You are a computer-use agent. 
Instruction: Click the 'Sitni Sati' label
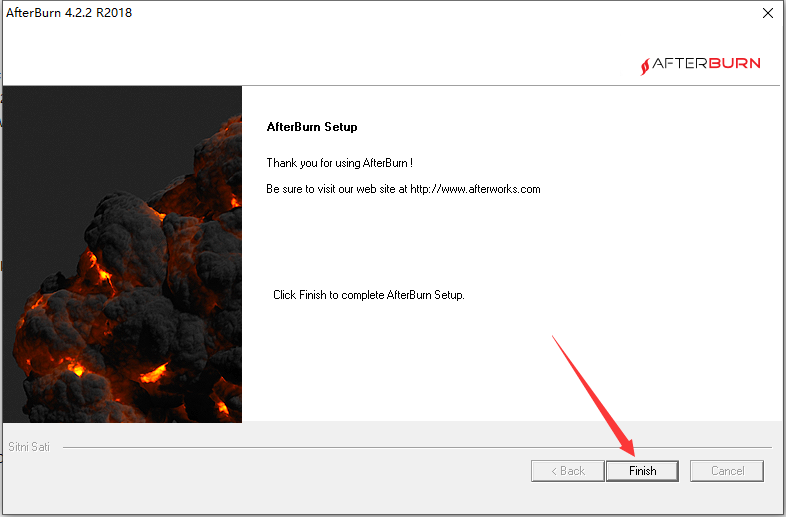click(29, 447)
